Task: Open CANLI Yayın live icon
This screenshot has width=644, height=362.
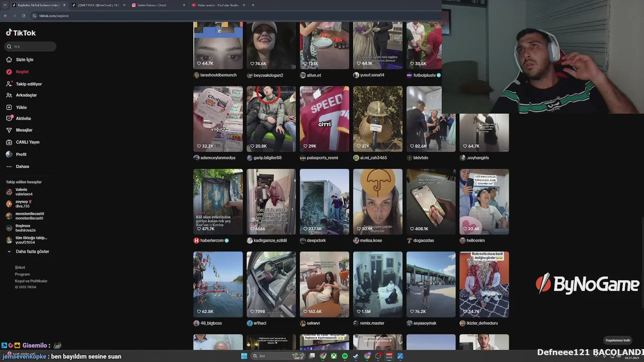Action: coord(9,142)
